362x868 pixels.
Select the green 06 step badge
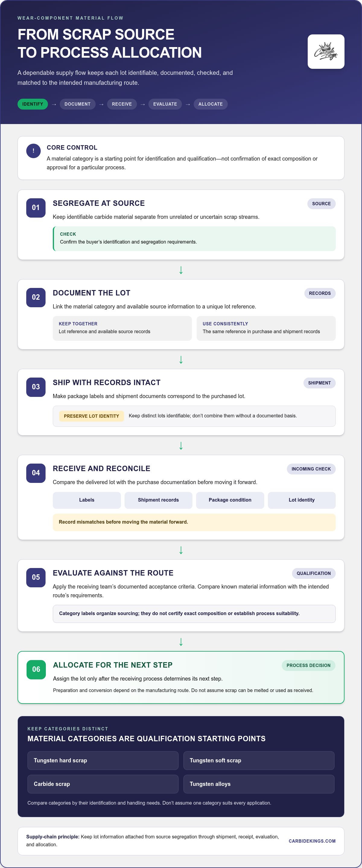pyautogui.click(x=36, y=669)
